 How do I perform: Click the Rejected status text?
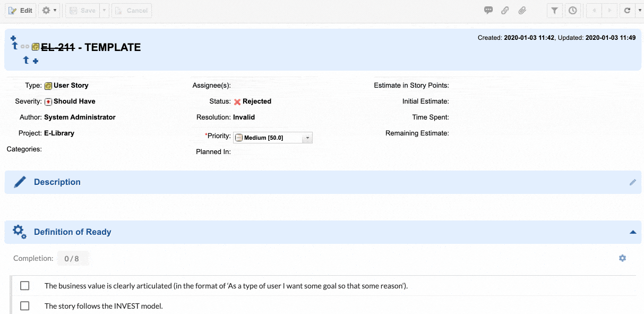pos(257,101)
